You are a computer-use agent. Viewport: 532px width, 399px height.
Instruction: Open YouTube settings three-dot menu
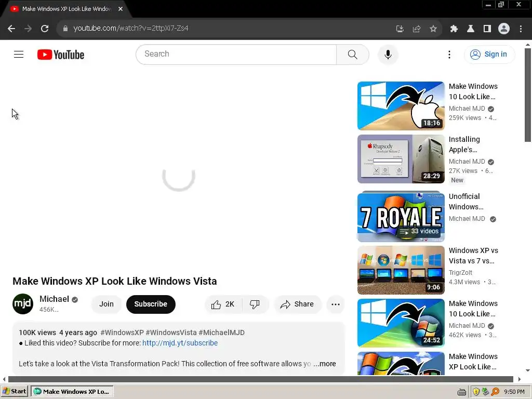click(x=449, y=54)
